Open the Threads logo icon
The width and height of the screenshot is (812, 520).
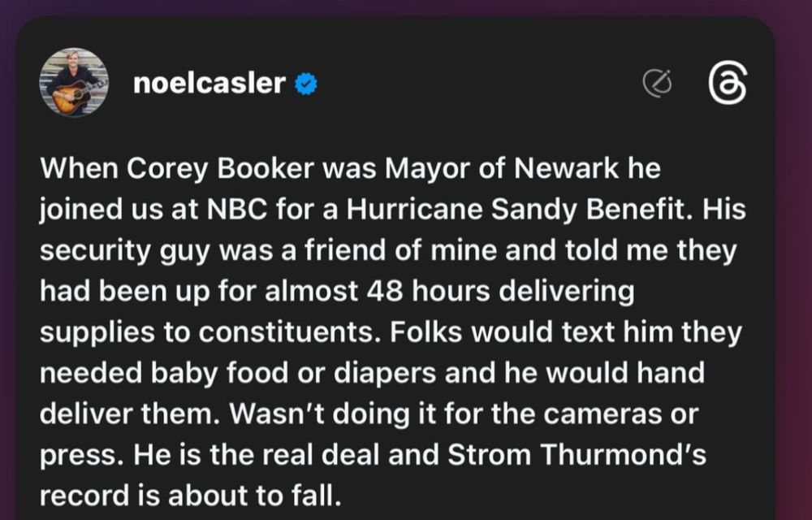click(728, 84)
